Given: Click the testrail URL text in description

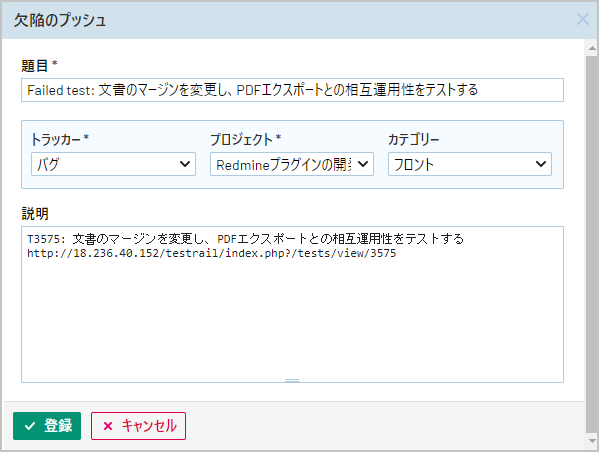Looking at the screenshot, I should 212,253.
